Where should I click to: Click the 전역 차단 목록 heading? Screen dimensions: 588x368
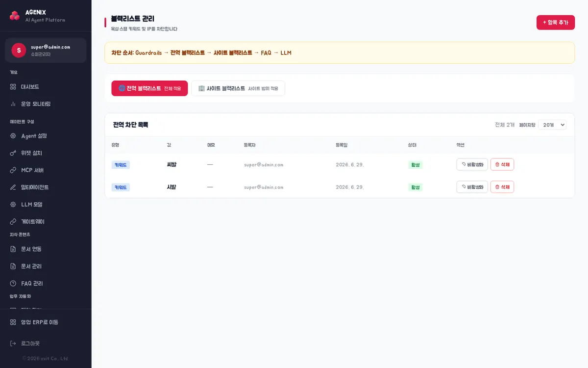130,125
